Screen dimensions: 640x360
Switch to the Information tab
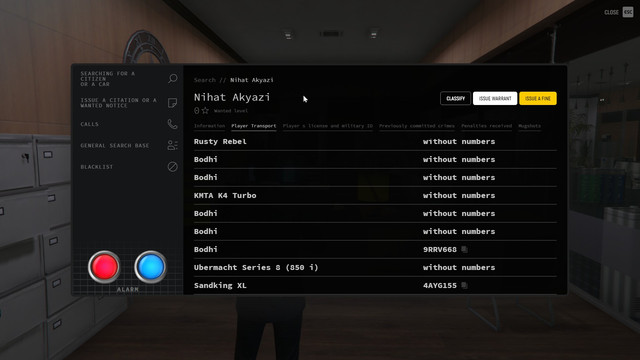pyautogui.click(x=209, y=126)
